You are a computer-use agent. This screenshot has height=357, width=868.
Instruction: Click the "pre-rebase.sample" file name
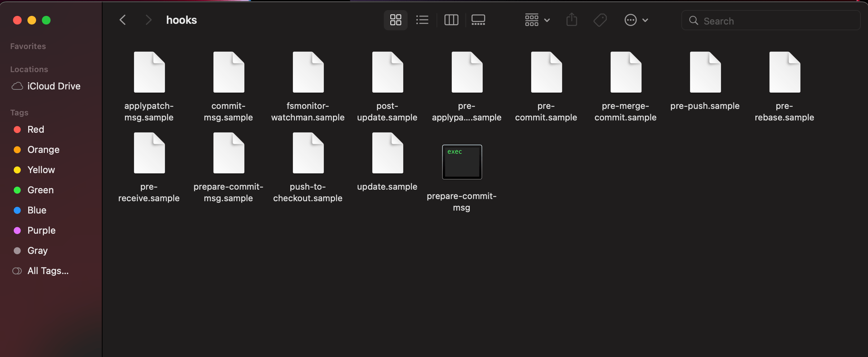tap(784, 112)
